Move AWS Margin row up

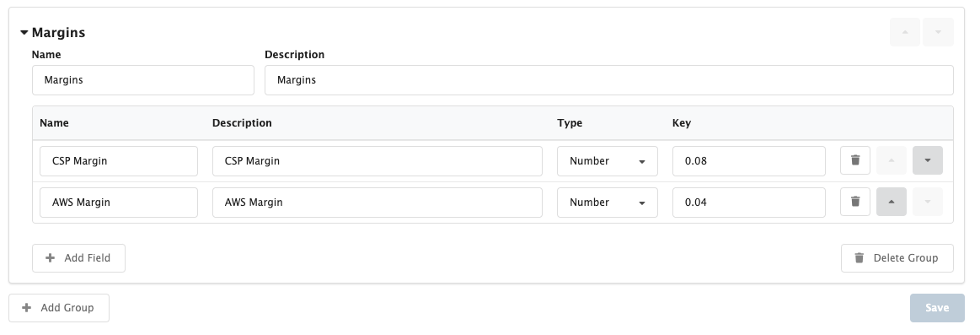(x=892, y=203)
